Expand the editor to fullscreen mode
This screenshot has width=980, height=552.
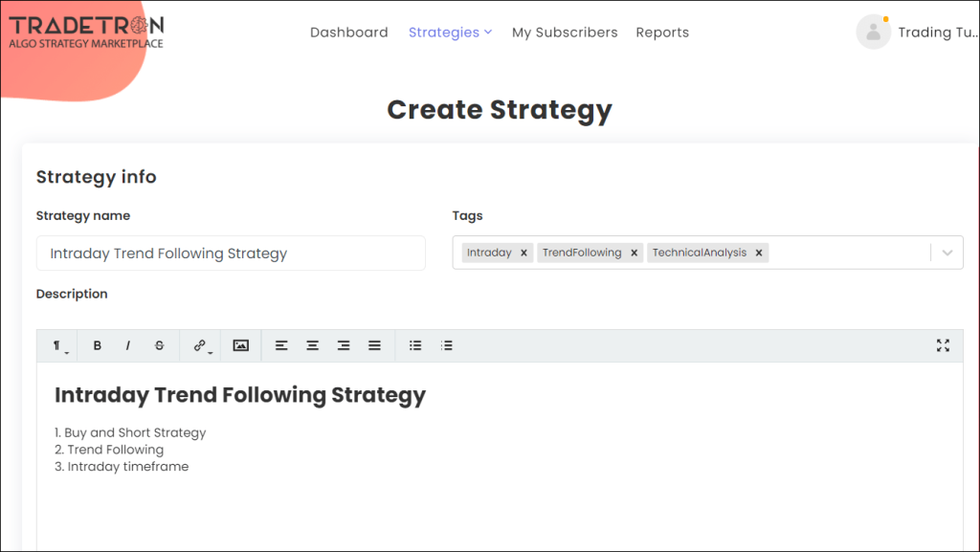click(944, 345)
